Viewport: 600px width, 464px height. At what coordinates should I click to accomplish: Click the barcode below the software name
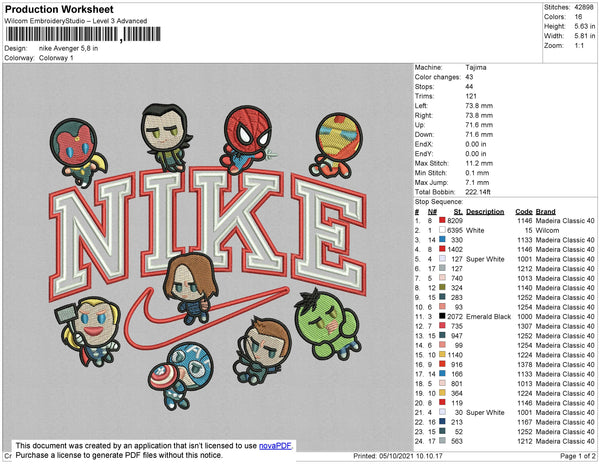83,34
